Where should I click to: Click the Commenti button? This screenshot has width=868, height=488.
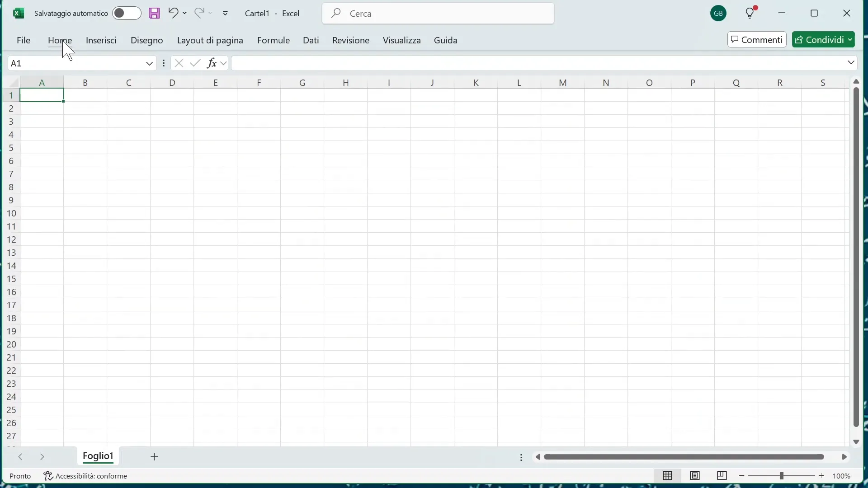[758, 40]
